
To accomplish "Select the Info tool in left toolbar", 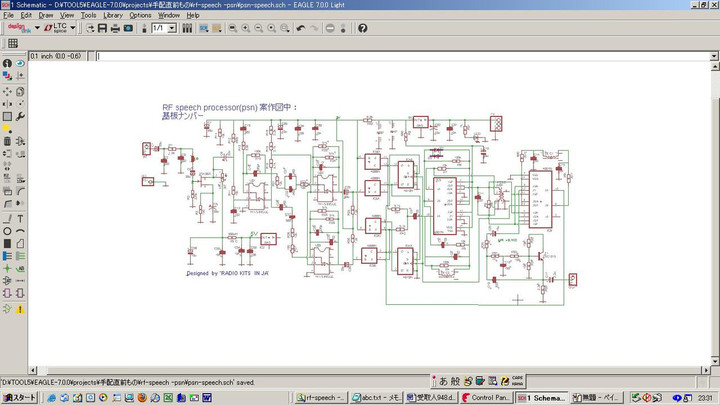I will click(8, 63).
